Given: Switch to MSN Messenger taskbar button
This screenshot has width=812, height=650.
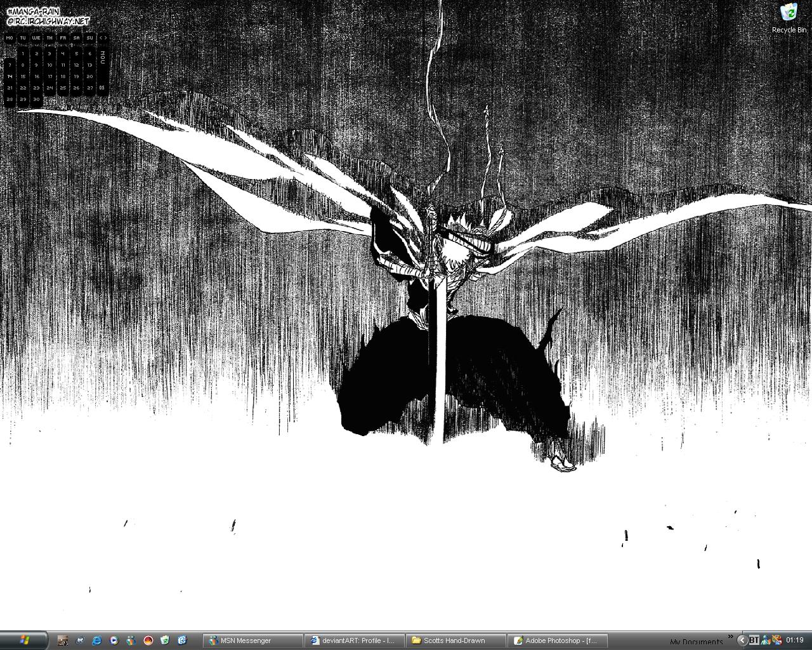Looking at the screenshot, I should [252, 640].
